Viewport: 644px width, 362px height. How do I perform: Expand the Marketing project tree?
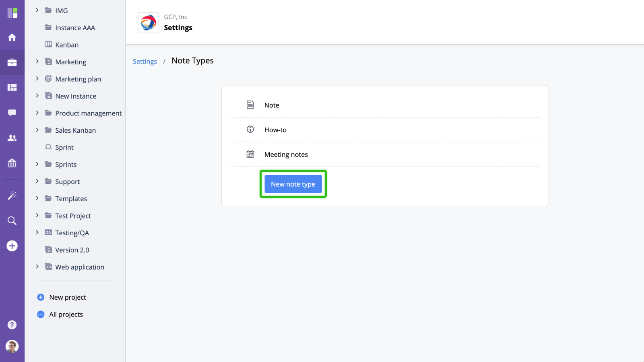37,62
